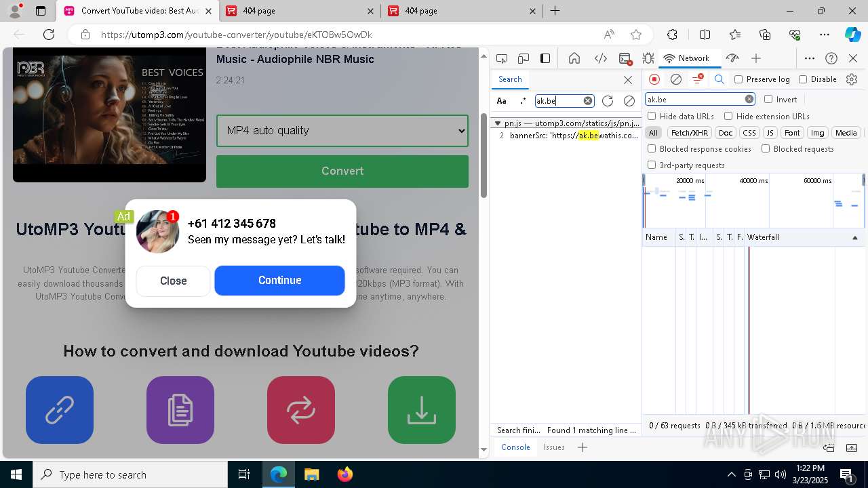Enable Hide data URLs checkbox
Viewport: 868px width, 488px height.
click(x=652, y=117)
